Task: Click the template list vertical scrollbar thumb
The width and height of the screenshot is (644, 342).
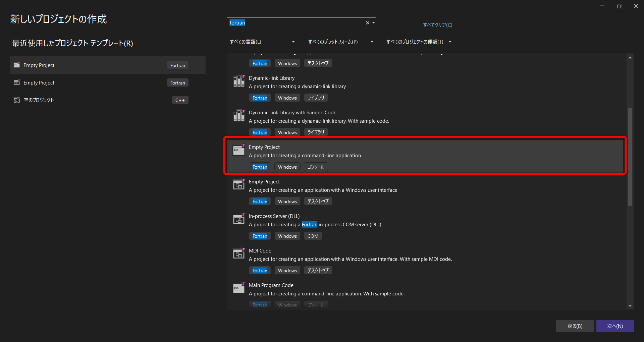Action: pyautogui.click(x=630, y=157)
